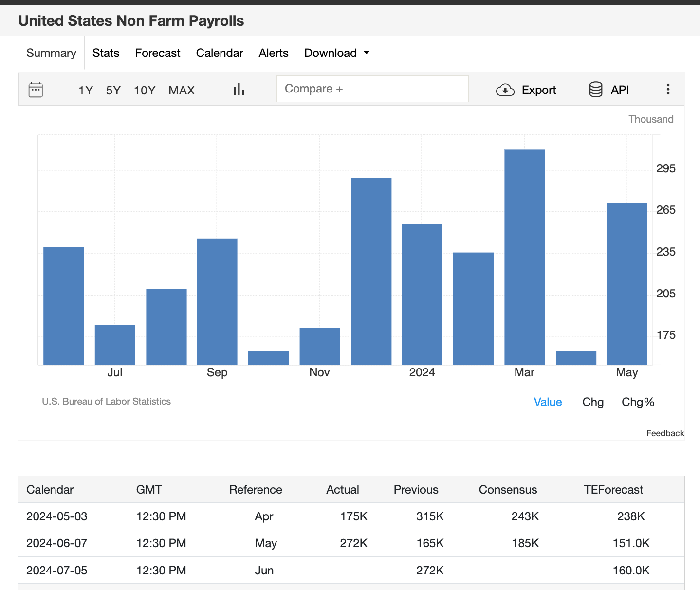700x590 pixels.
Task: Expand the Download dropdown menu
Action: (x=337, y=53)
